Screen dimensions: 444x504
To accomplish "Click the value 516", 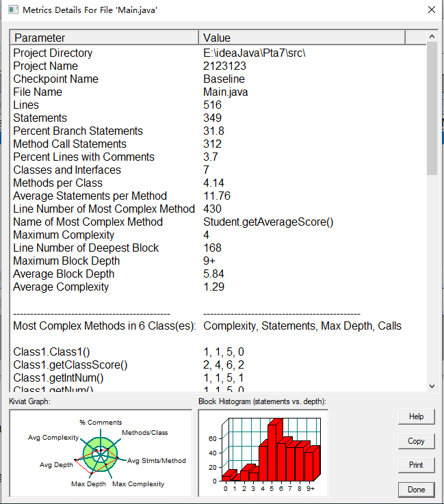I will (x=212, y=105).
